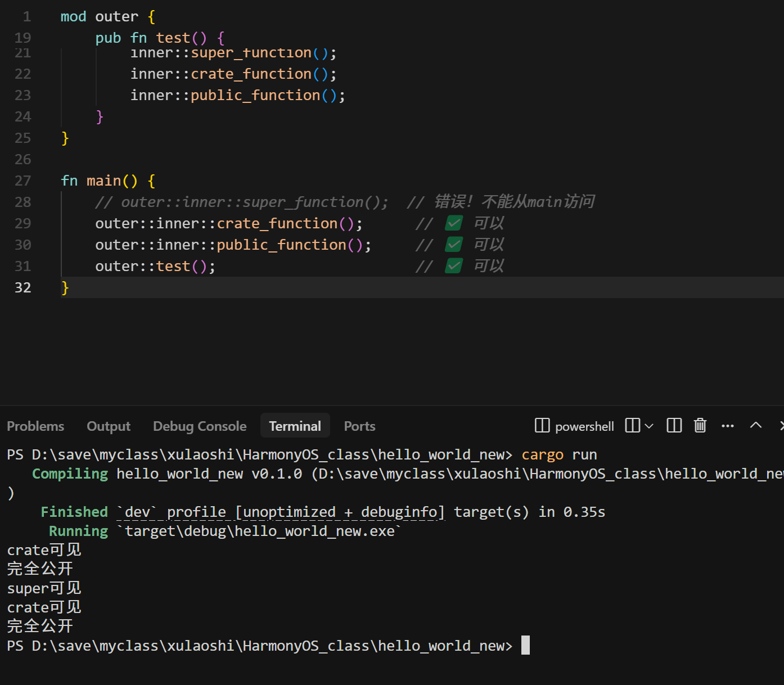Click the split terminal icon before the trash icon
This screenshot has height=685, width=784.
674,426
